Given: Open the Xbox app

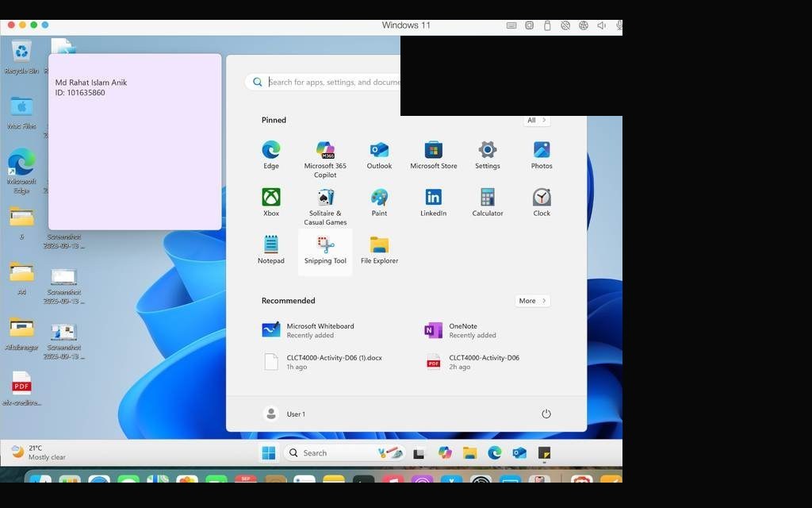Looking at the screenshot, I should 271,202.
